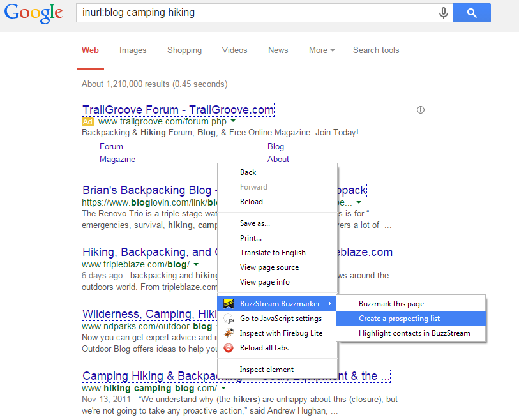Image resolution: width=519 pixels, height=420 pixels.
Task: Choose Inspect with Firebug Lite
Action: pos(277,333)
